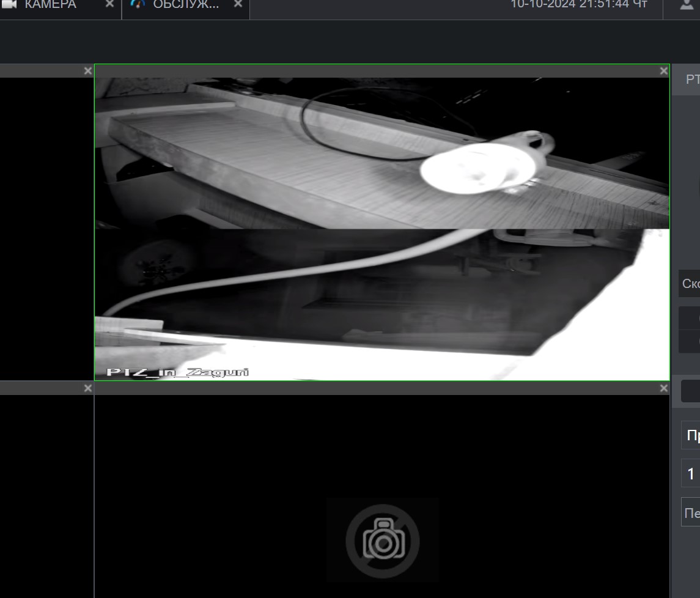Screen dimensions: 700x598
Task: Close the top-left empty video panel
Action: tap(87, 71)
